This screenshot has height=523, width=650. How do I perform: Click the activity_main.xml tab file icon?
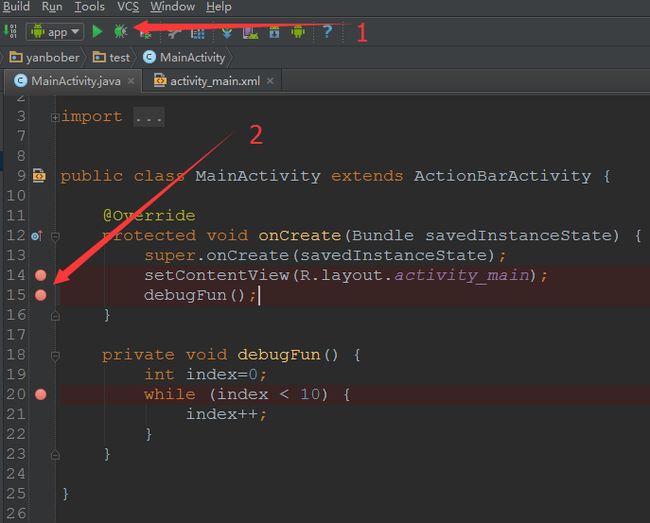(160, 80)
